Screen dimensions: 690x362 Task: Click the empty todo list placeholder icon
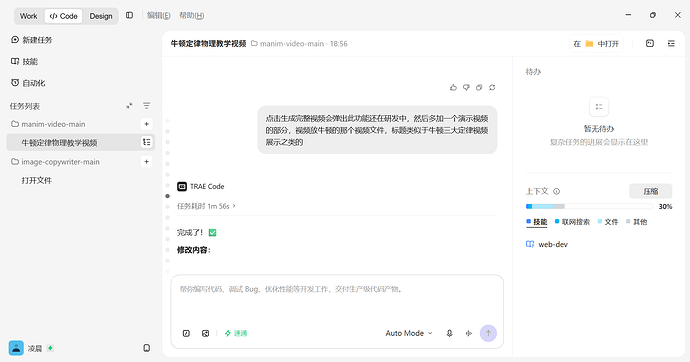tap(599, 106)
